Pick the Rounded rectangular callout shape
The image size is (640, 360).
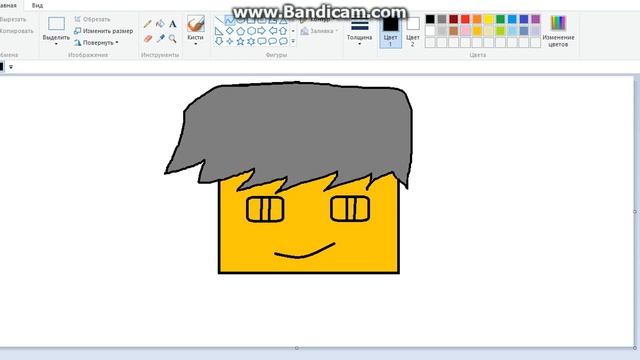(x=262, y=41)
